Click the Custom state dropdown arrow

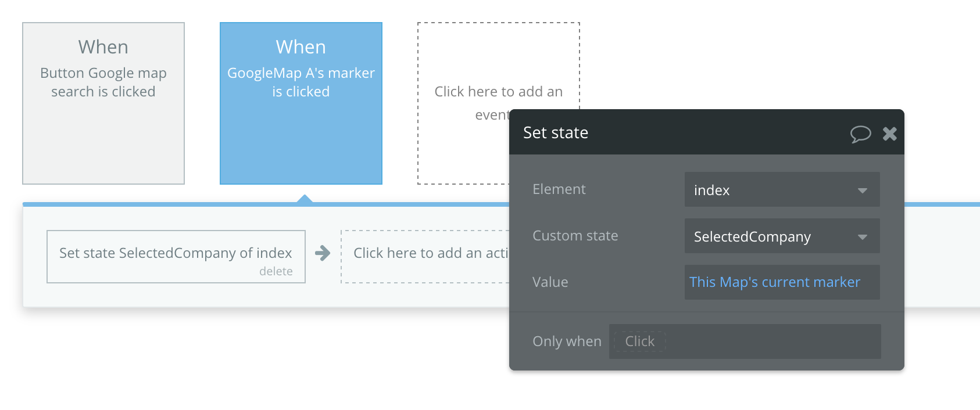(x=863, y=237)
